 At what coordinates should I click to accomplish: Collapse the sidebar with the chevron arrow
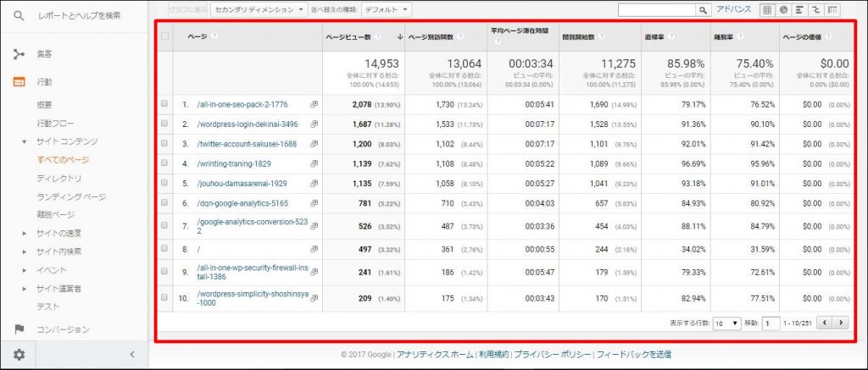132,355
